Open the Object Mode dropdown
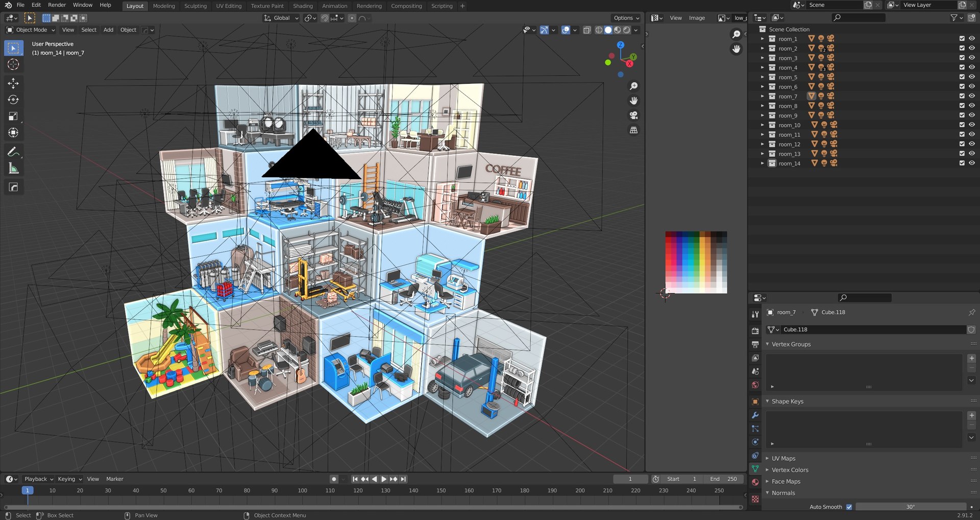Image resolution: width=980 pixels, height=520 pixels. (30, 30)
